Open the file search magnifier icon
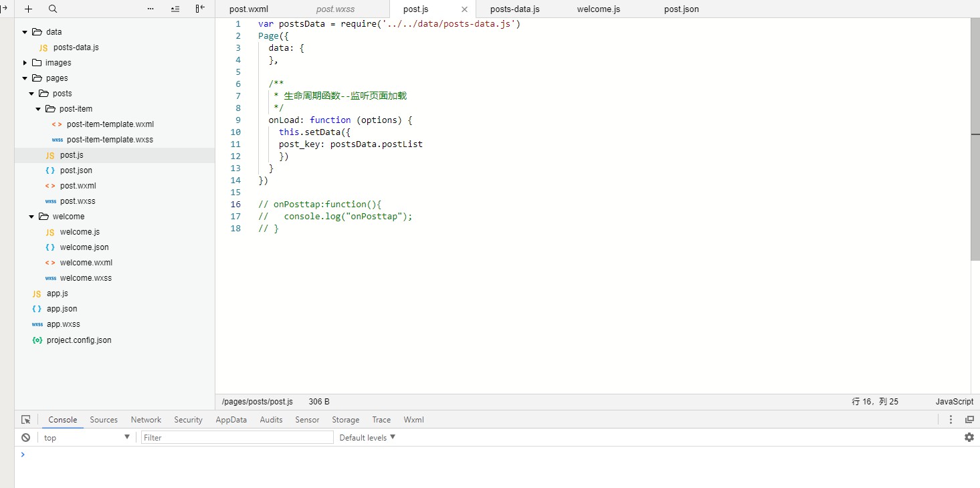Viewport: 980px width, 488px height. coord(53,9)
